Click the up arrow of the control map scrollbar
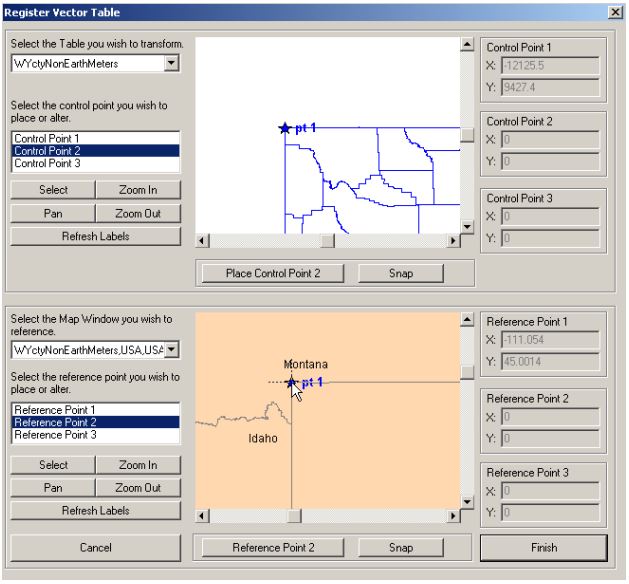629x584 pixels. tap(467, 44)
